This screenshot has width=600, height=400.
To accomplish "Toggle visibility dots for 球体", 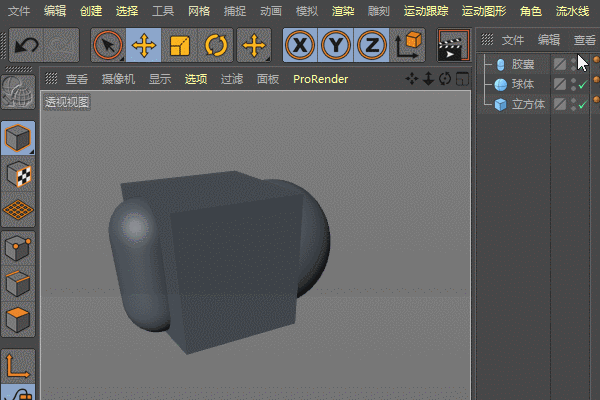I will pos(573,84).
